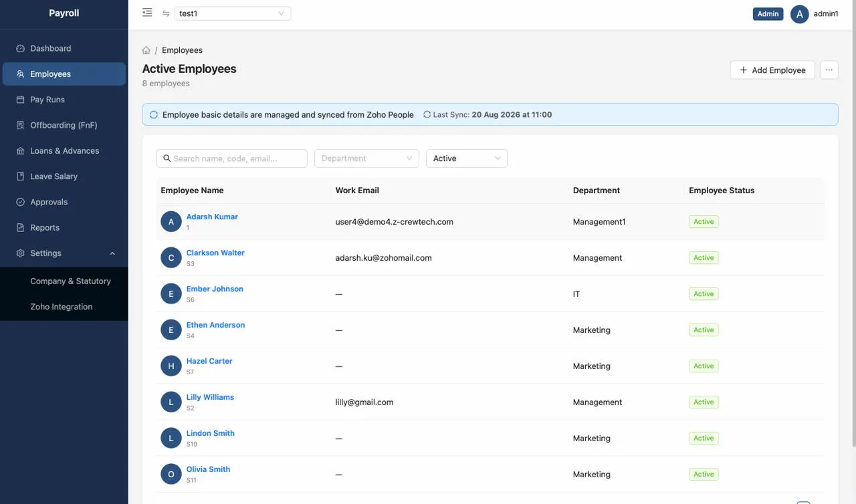The height and width of the screenshot is (504, 856).
Task: Open Hazel Carter employee link
Action: [209, 361]
